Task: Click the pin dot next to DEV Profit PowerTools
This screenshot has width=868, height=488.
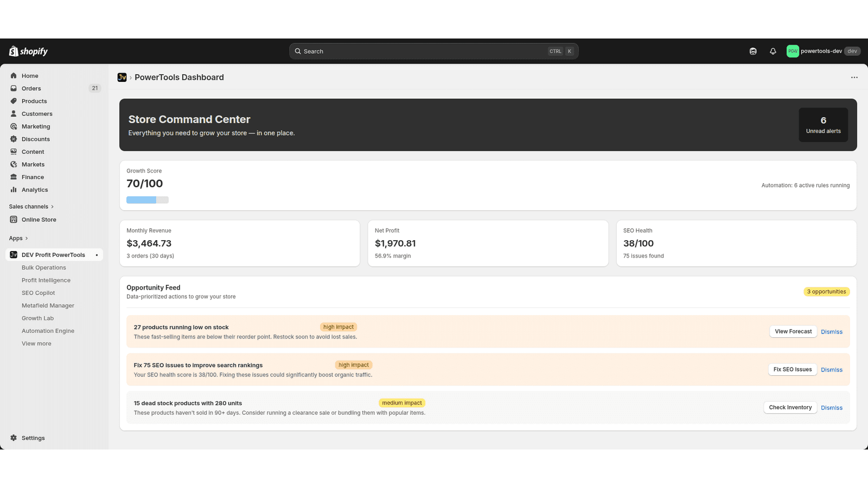Action: [x=97, y=255]
